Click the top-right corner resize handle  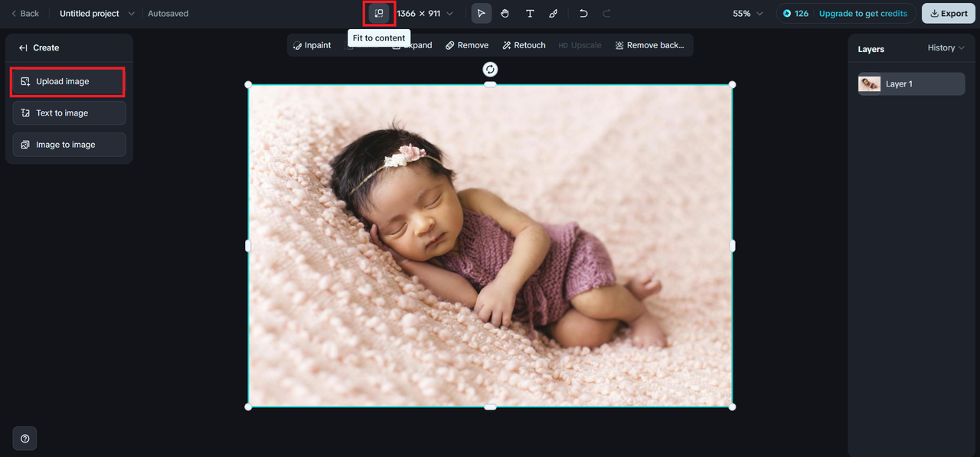pyautogui.click(x=732, y=84)
